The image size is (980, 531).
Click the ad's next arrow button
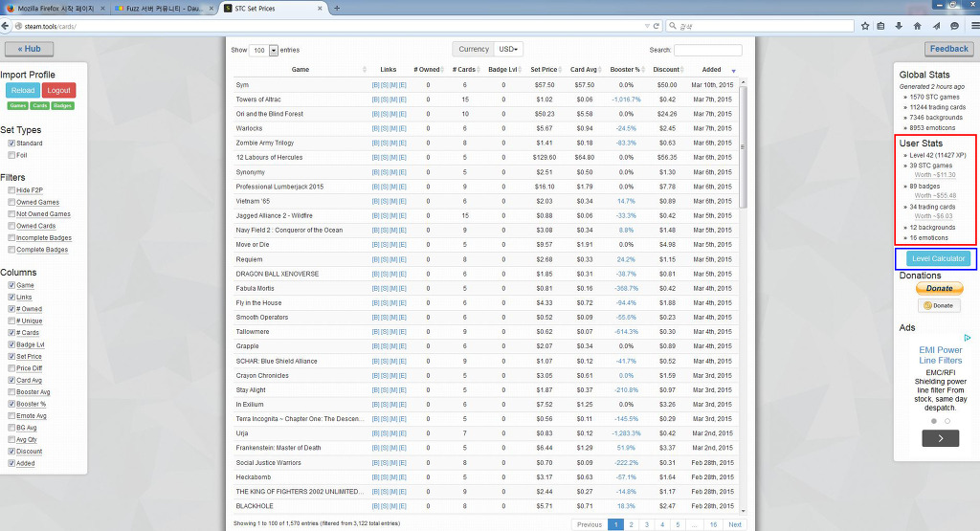point(940,438)
